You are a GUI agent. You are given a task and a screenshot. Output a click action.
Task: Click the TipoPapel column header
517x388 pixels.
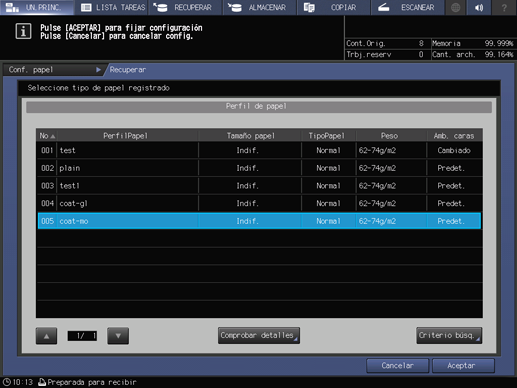pyautogui.click(x=327, y=136)
